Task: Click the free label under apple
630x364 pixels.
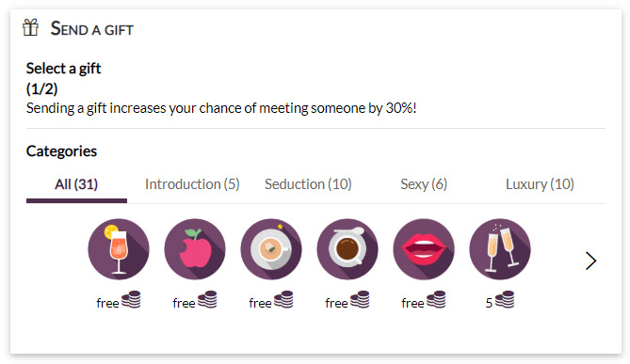Action: pos(184,303)
